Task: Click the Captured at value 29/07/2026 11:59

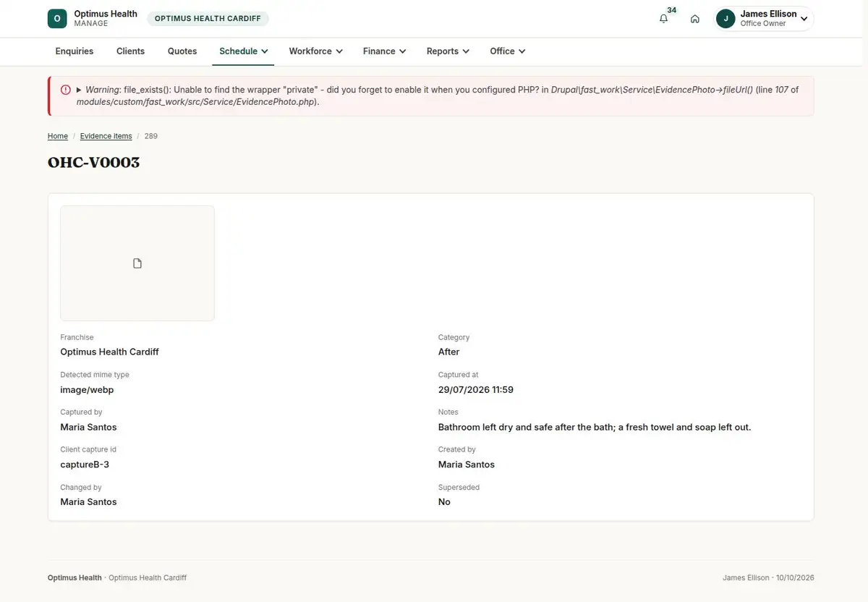Action: click(476, 389)
